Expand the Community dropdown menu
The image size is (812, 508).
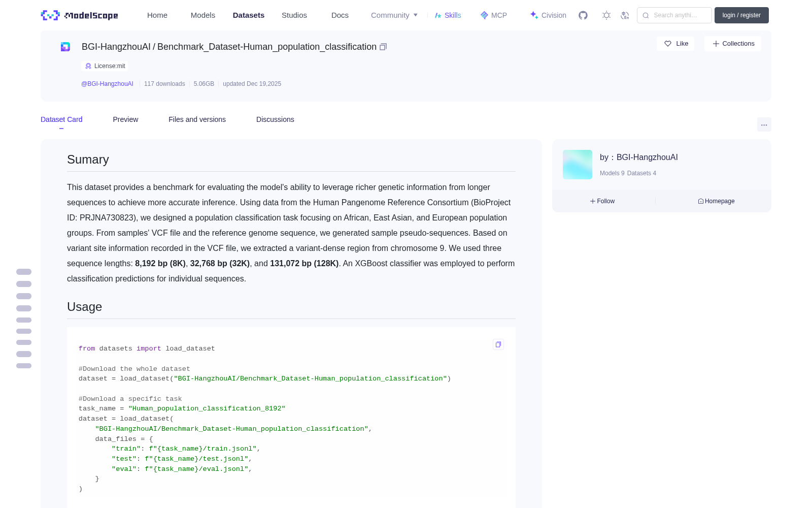394,15
